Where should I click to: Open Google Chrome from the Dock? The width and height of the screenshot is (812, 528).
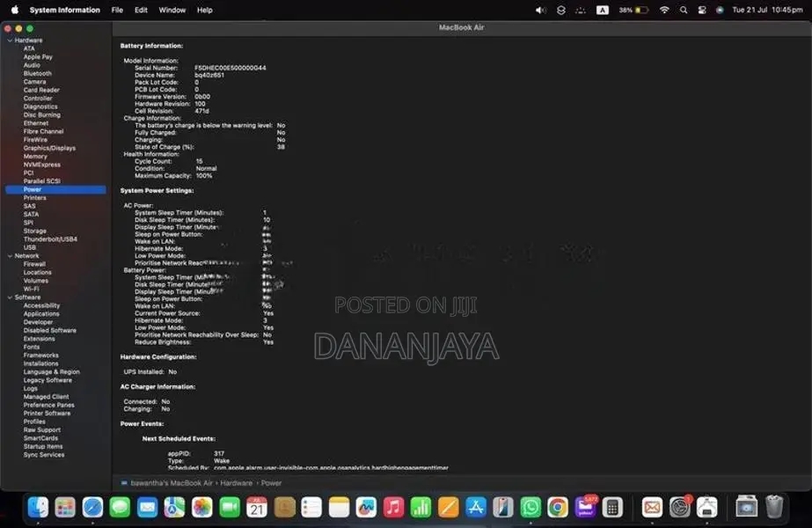point(558,507)
